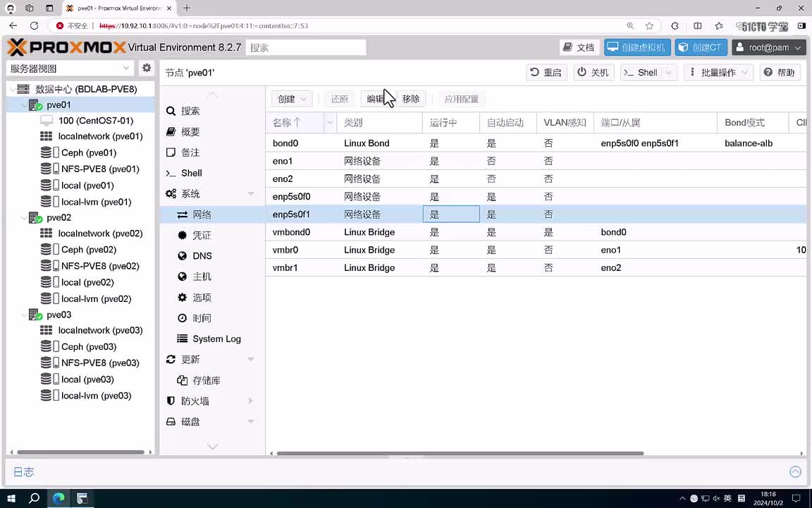Image resolution: width=812 pixels, height=508 pixels.
Task: Open the 创建 dropdown button
Action: (292, 99)
